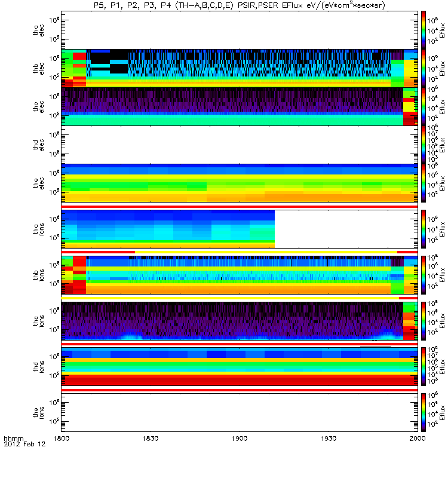Screen dimensions: 448x478
Task: Select the 'thc ions' axis label
Action: (39, 321)
